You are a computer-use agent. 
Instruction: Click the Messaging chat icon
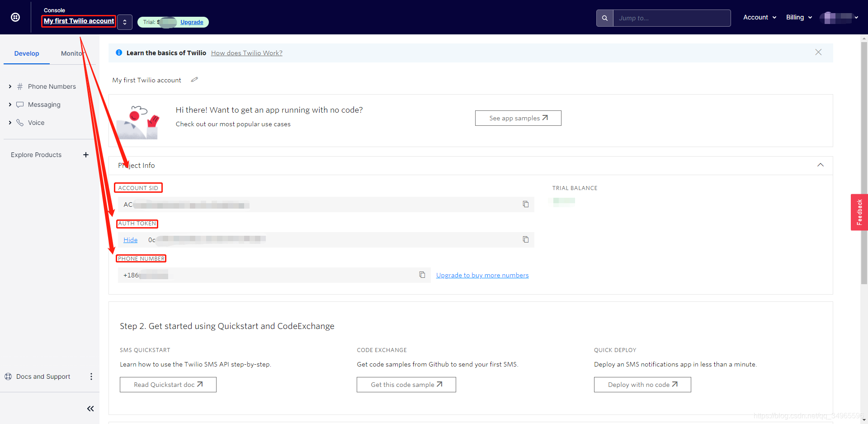coord(20,105)
